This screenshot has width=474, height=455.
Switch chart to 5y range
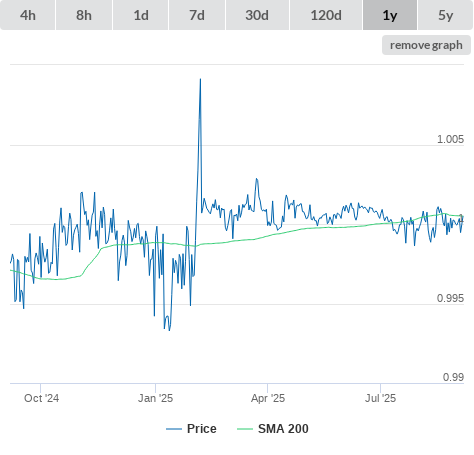coord(445,15)
